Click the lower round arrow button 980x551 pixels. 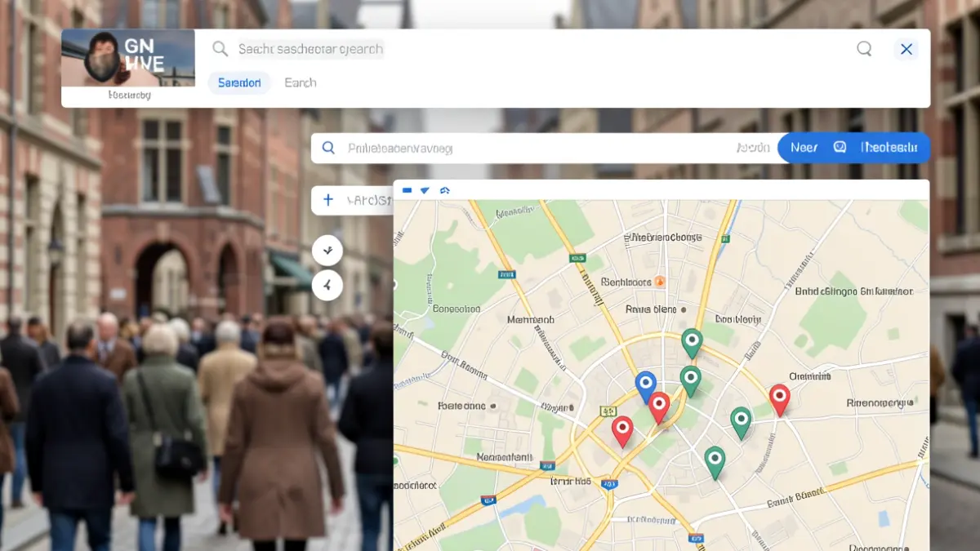point(327,285)
